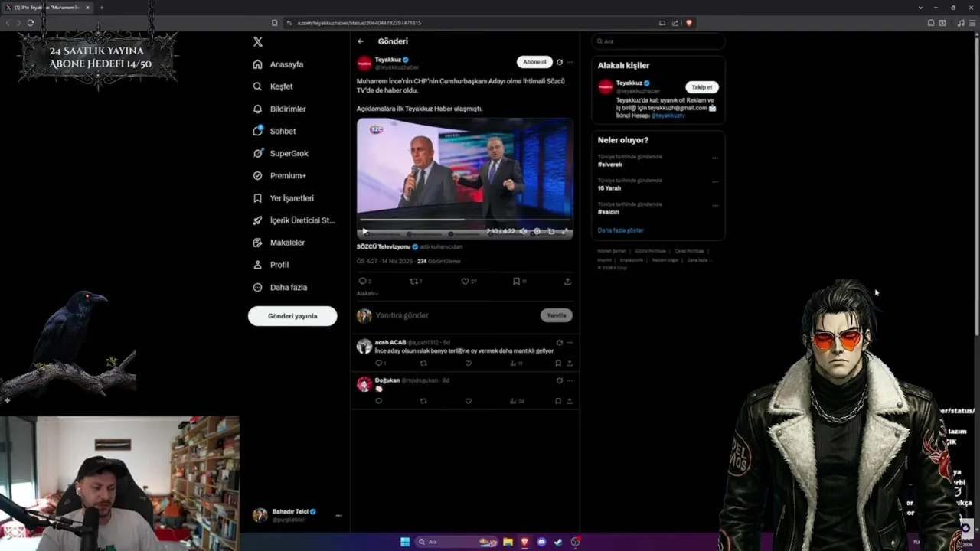This screenshot has width=980, height=551.
Task: Click the Yanıtla button
Action: point(557,315)
